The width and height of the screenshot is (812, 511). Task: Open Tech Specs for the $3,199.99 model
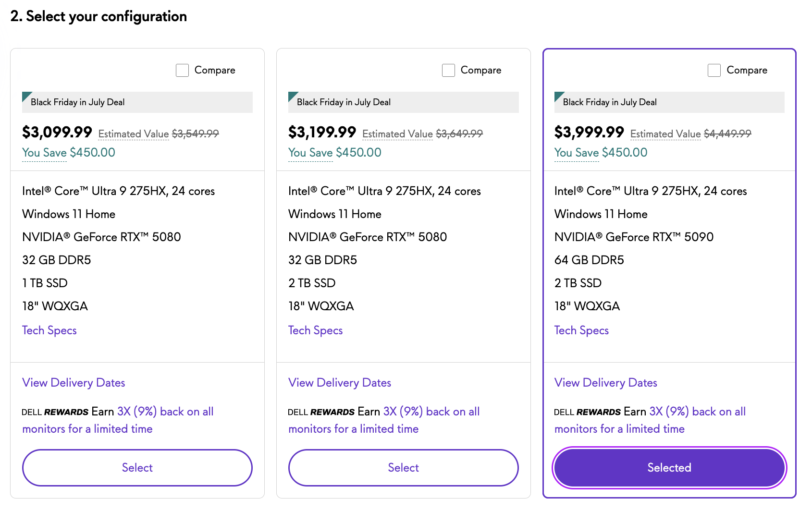[315, 330]
